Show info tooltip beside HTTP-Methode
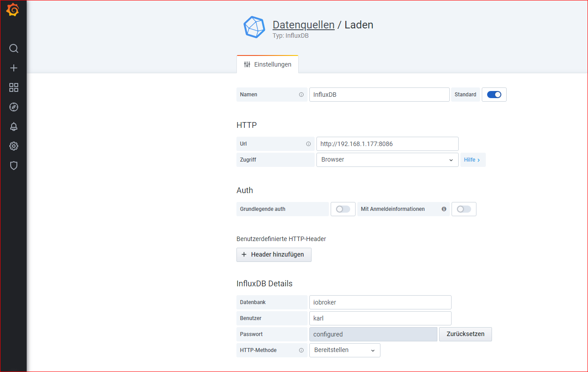Image resolution: width=588 pixels, height=372 pixels. 301,350
